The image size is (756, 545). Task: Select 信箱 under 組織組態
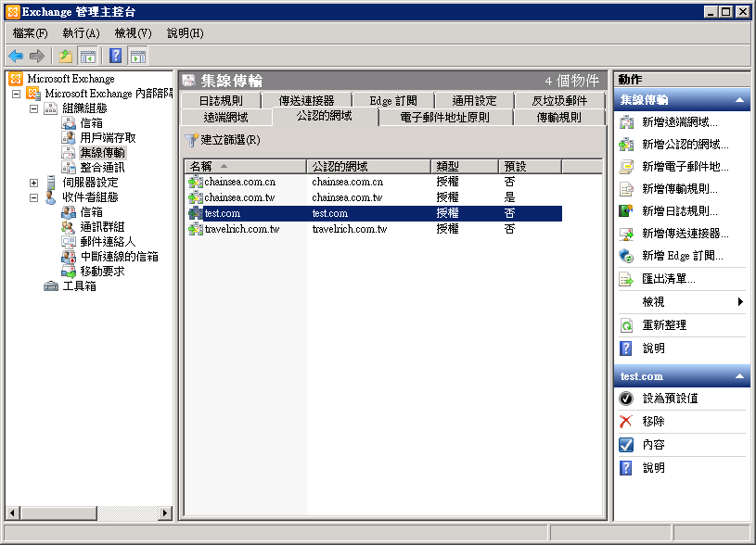click(x=91, y=123)
